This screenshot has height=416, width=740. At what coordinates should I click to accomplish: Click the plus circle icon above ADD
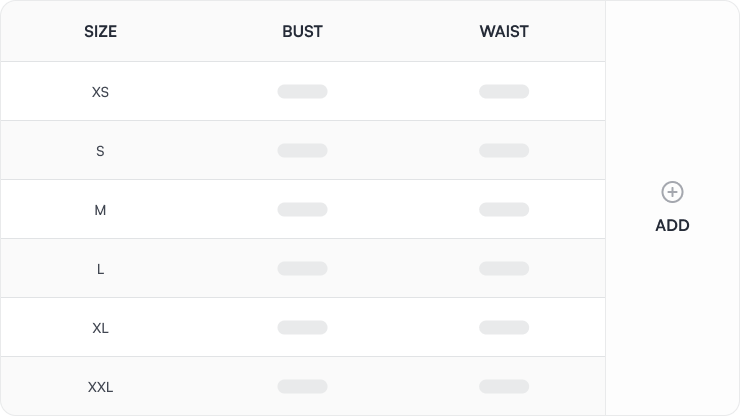click(672, 192)
